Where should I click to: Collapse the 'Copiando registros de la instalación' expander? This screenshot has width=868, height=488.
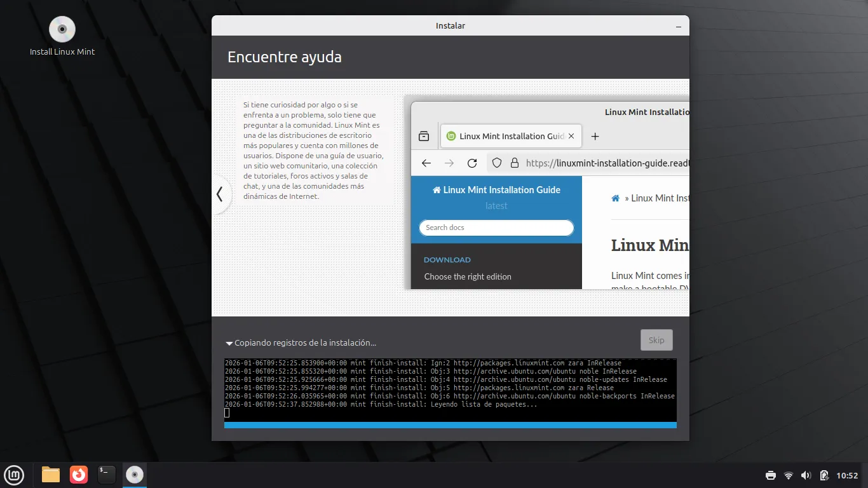[x=229, y=343]
